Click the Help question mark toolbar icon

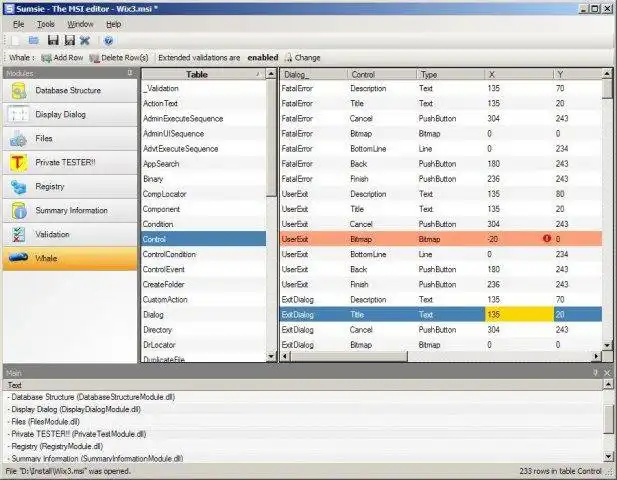tap(108, 40)
